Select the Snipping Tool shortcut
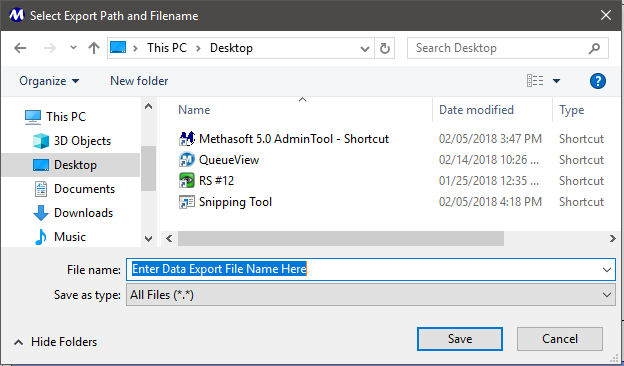This screenshot has height=366, width=624. (x=235, y=202)
